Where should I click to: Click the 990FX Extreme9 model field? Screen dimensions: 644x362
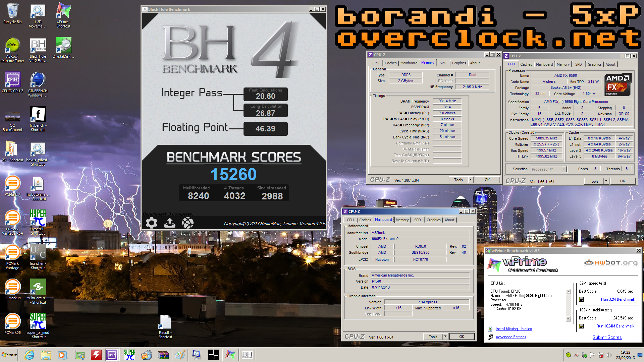click(402, 239)
